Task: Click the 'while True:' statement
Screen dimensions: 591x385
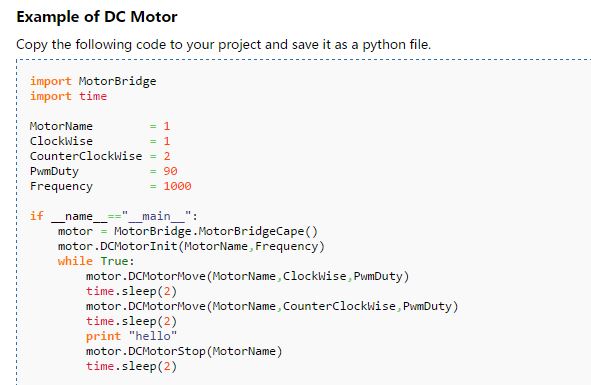Action: pyautogui.click(x=96, y=261)
